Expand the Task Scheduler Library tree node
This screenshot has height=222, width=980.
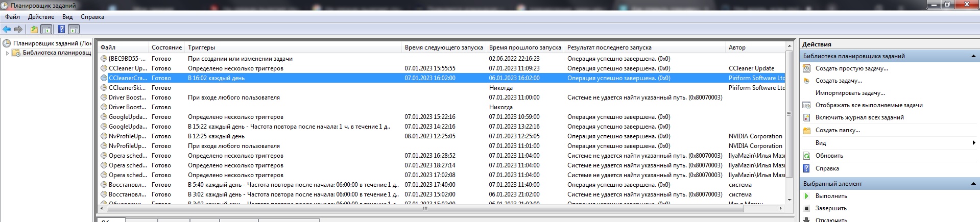(x=7, y=53)
